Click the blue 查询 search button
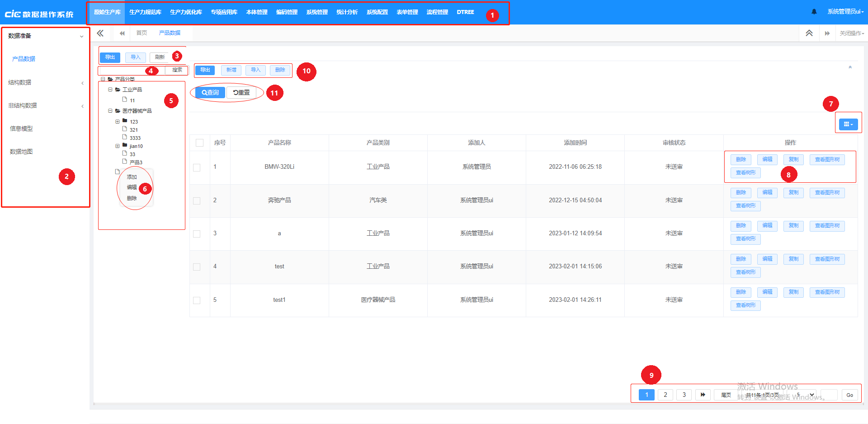This screenshot has width=868, height=424. point(210,92)
